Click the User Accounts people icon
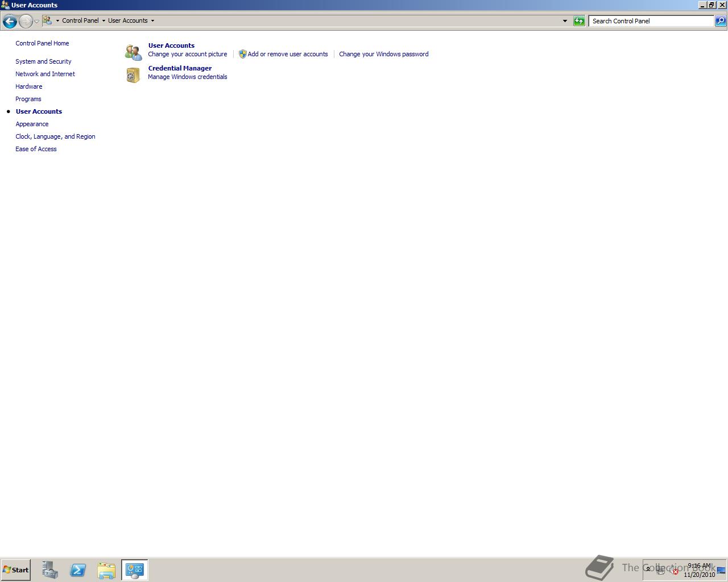 (x=133, y=52)
